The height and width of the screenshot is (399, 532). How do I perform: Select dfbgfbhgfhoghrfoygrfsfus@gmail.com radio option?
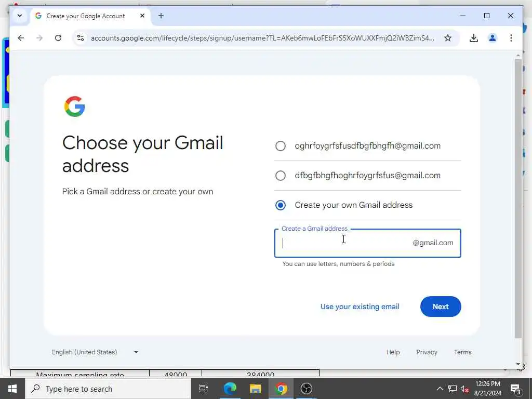click(x=281, y=176)
